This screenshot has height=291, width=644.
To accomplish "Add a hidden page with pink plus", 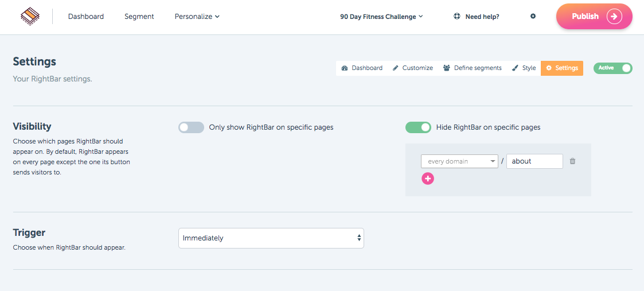I will (x=428, y=179).
